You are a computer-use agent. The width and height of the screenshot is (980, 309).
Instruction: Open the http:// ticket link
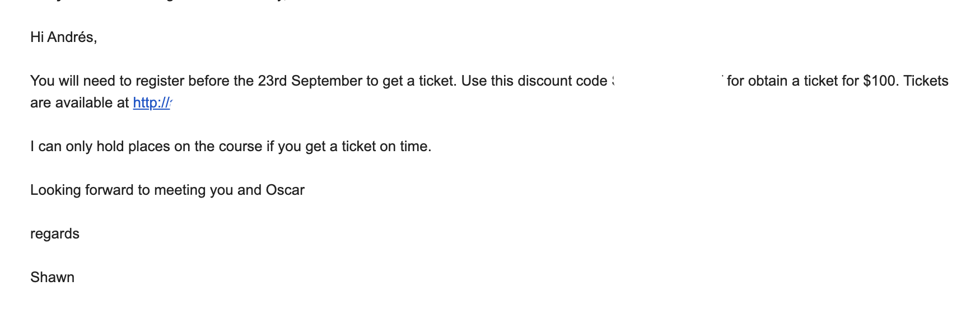152,103
